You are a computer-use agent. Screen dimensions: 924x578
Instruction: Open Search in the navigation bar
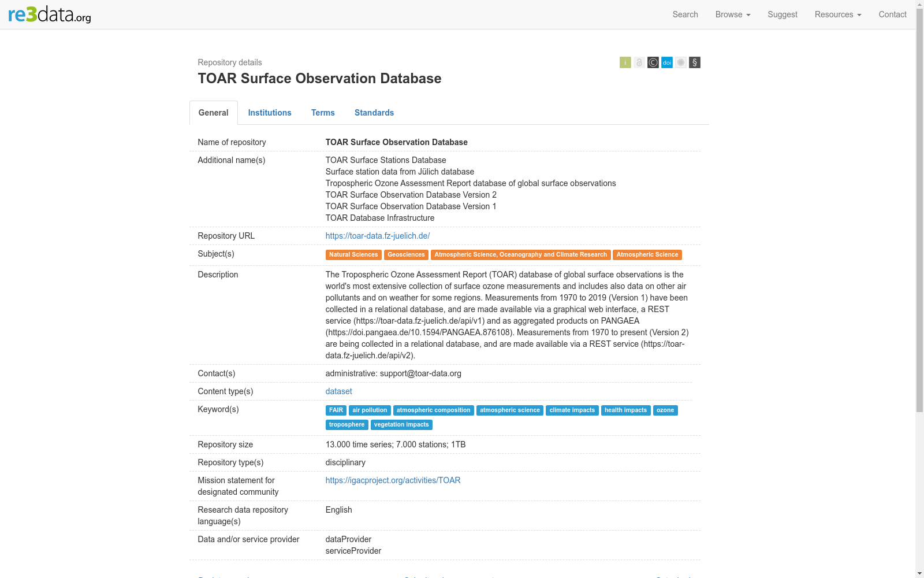(x=685, y=14)
